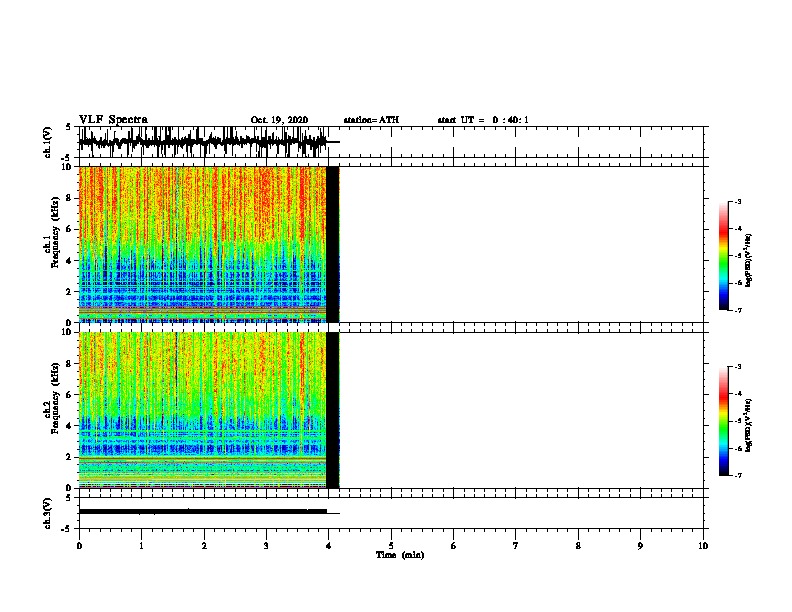Click the ch.1 spectrogram colored data area
Image resolution: width=792 pixels, height=612 pixels.
point(202,244)
